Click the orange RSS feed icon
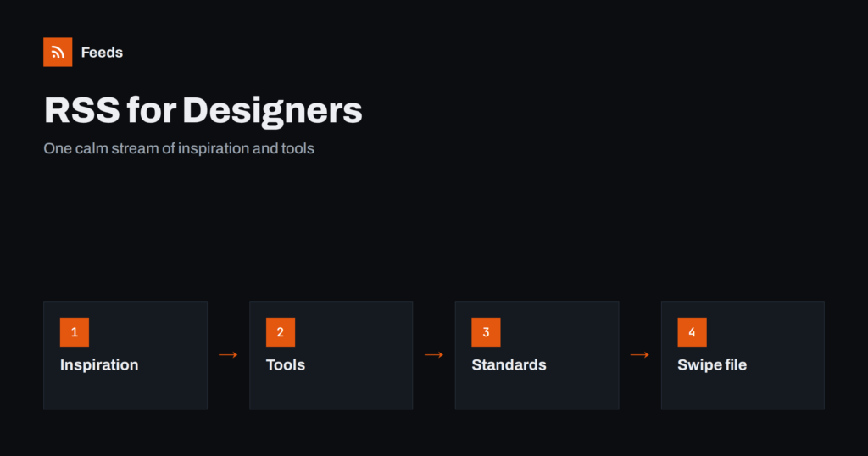This screenshot has height=456, width=868. (x=58, y=52)
